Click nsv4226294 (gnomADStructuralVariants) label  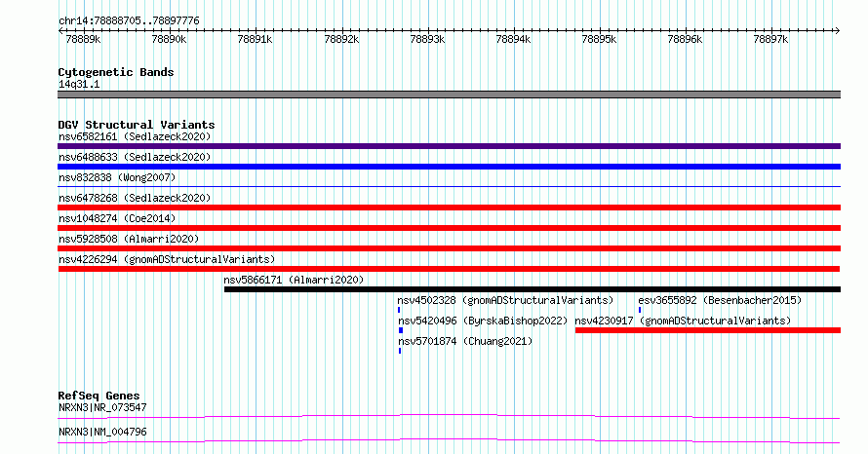[167, 259]
